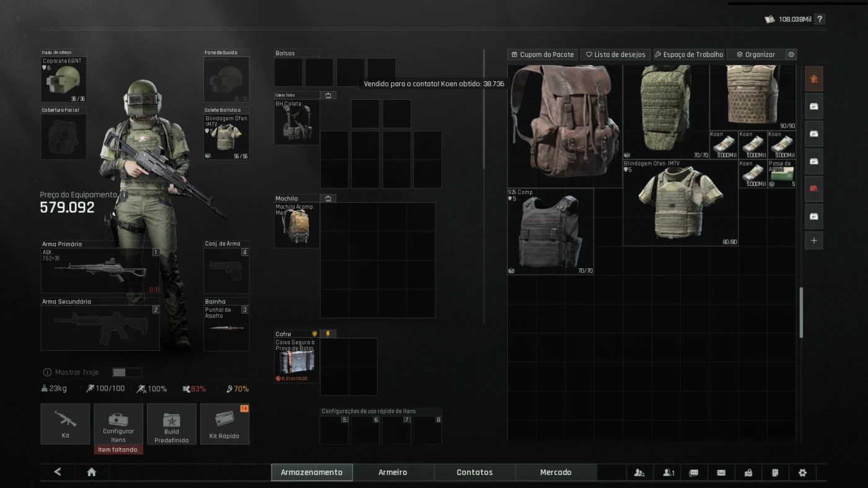Viewport: 868px width, 488px height.
Task: Switch to the Armeiro tab
Action: [x=393, y=472]
